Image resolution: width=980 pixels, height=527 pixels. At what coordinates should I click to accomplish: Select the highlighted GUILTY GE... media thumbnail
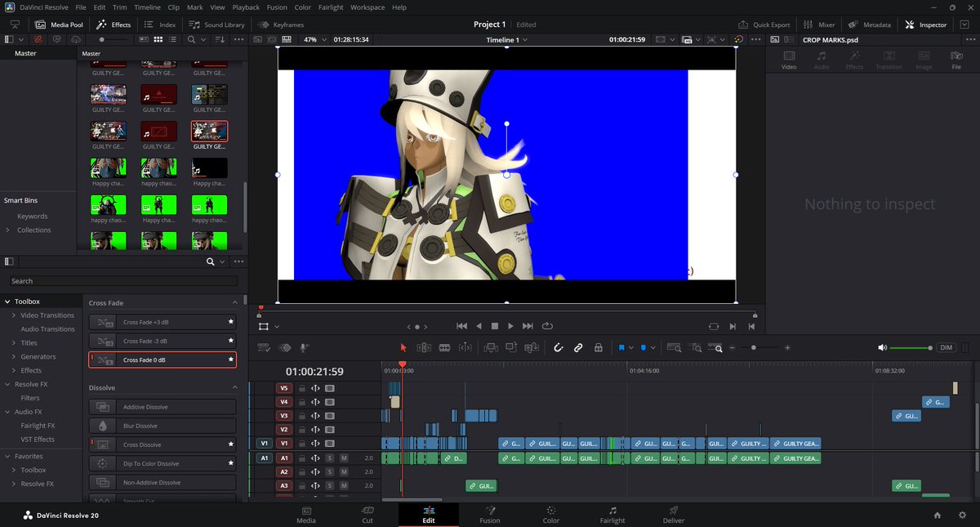209,132
